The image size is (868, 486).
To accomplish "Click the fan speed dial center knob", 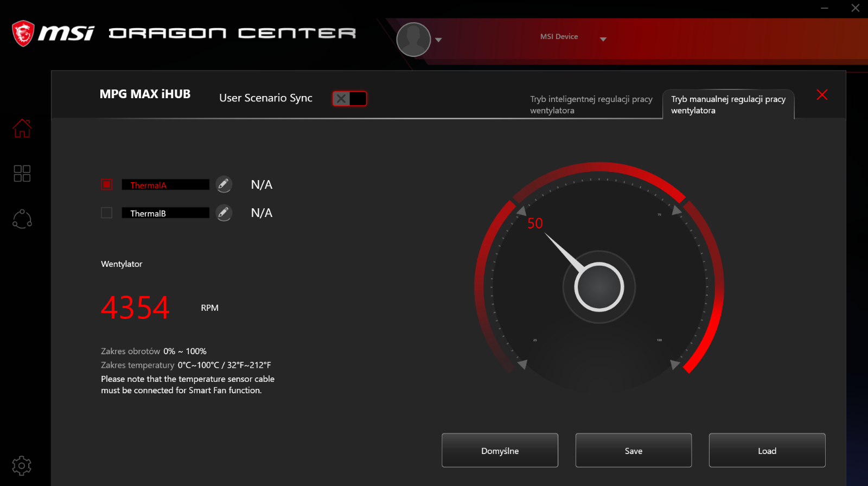I will [x=599, y=287].
